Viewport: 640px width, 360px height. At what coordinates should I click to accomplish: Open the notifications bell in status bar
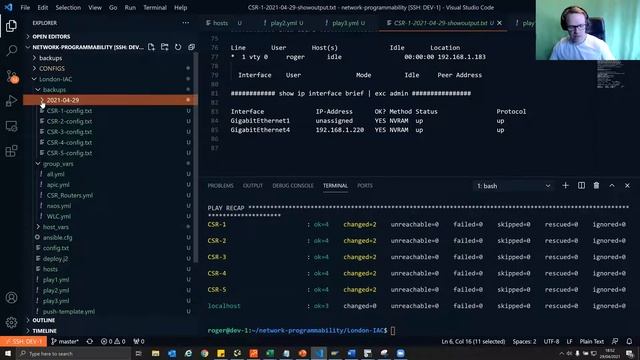(629, 341)
